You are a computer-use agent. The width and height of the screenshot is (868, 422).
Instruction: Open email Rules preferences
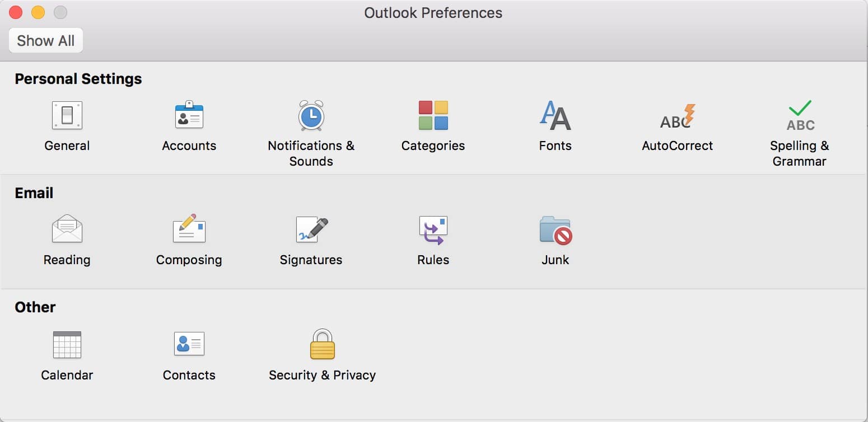(433, 229)
